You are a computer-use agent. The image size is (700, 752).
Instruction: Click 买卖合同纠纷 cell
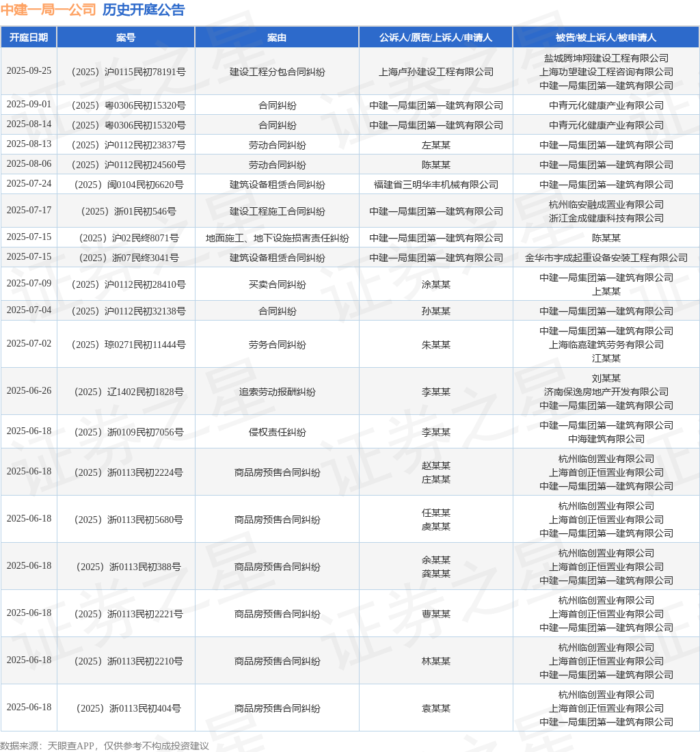[x=277, y=284]
